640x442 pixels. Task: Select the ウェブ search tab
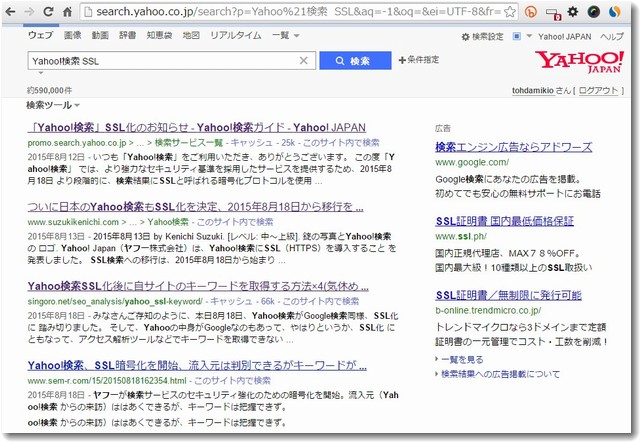coord(40,36)
